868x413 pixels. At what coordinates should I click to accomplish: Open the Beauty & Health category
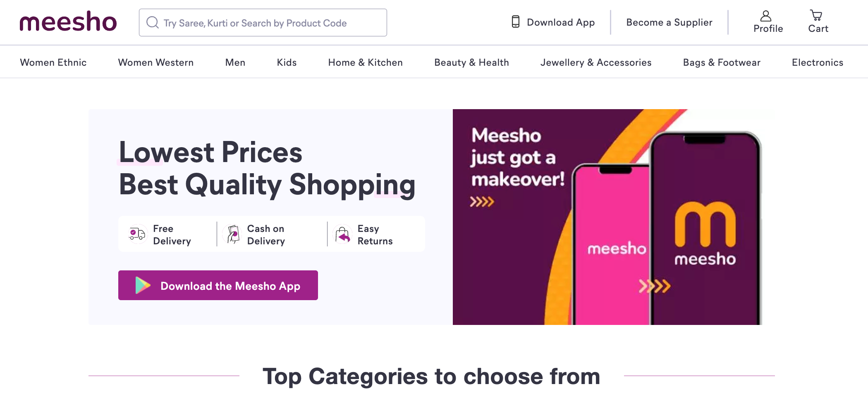click(471, 62)
